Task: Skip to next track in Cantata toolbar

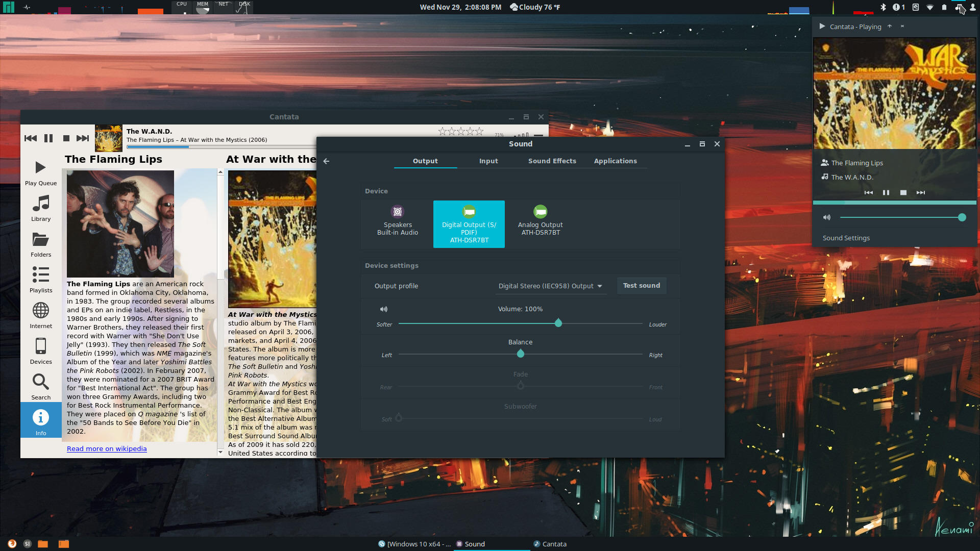Action: pyautogui.click(x=83, y=138)
